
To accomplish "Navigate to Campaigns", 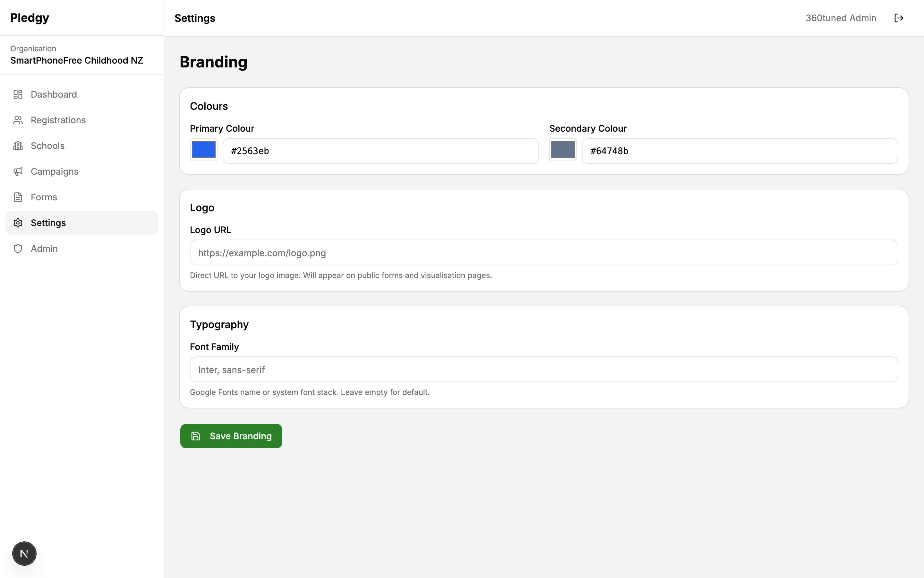I will (x=82, y=171).
